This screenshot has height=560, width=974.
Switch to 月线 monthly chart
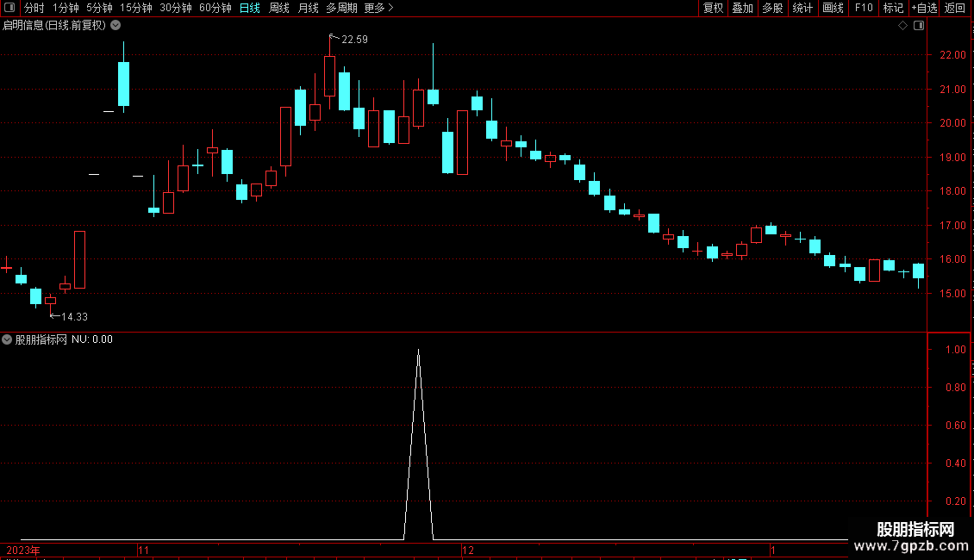(x=308, y=8)
